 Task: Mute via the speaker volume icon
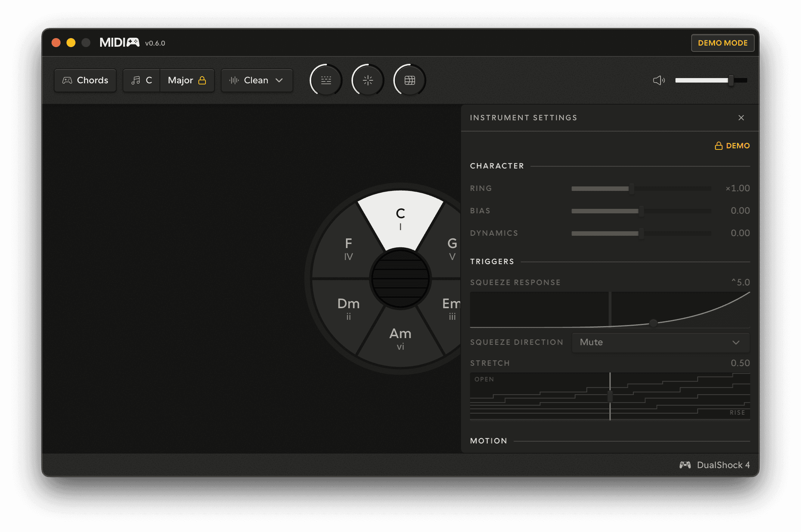pos(659,80)
